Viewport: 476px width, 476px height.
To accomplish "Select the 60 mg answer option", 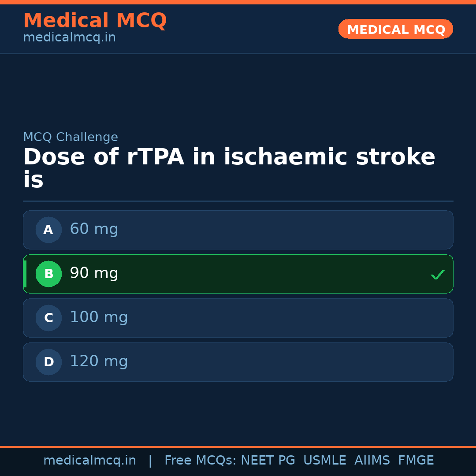I will (238, 230).
